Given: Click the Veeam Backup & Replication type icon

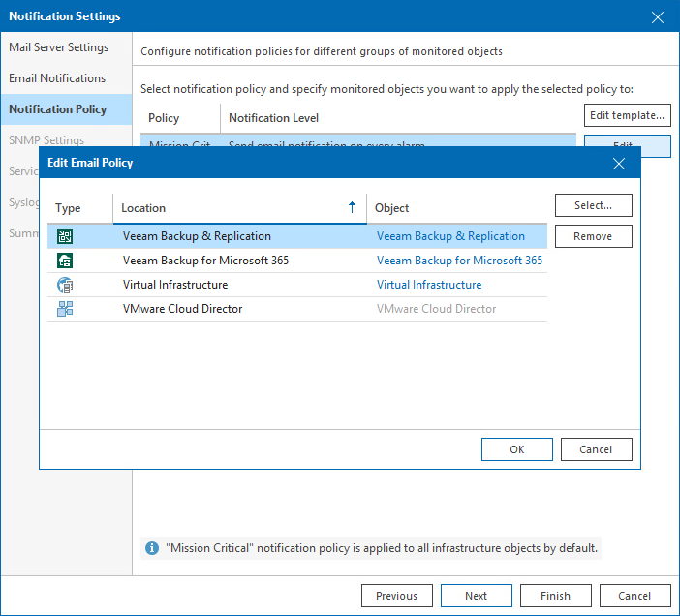Looking at the screenshot, I should pos(65,236).
